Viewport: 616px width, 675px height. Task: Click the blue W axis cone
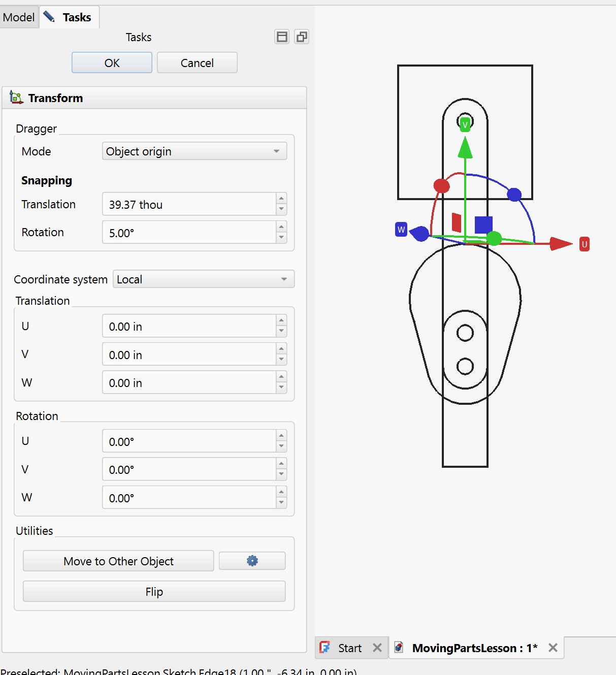pyautogui.click(x=420, y=234)
